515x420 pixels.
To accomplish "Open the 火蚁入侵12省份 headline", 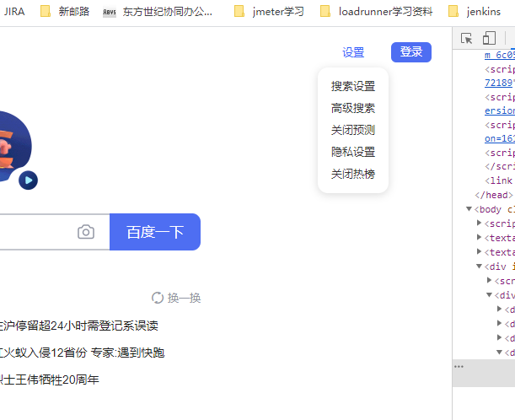I will click(x=82, y=353).
